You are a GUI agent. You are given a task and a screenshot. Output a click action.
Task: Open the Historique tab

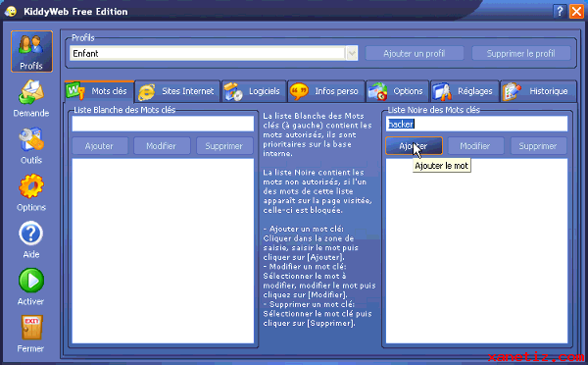538,91
